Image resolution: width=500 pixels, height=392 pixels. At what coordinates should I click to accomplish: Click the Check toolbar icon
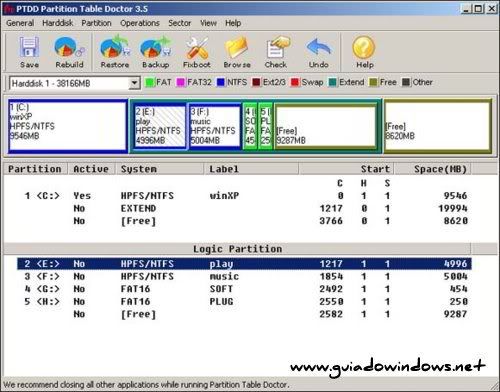(277, 47)
